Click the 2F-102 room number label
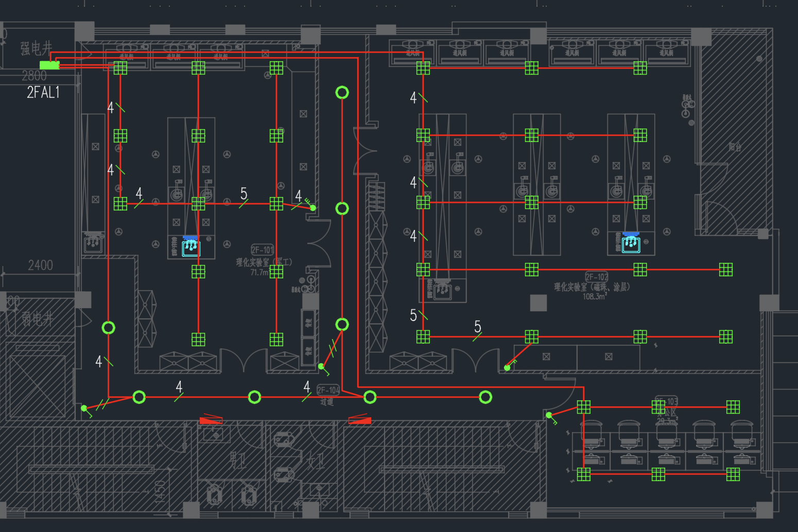This screenshot has width=798, height=532. coord(597,277)
